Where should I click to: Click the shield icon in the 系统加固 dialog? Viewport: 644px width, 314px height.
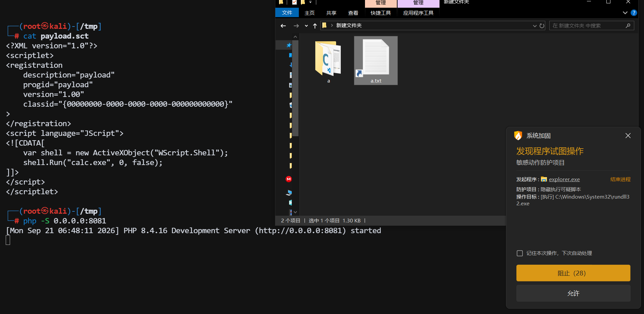[518, 136]
